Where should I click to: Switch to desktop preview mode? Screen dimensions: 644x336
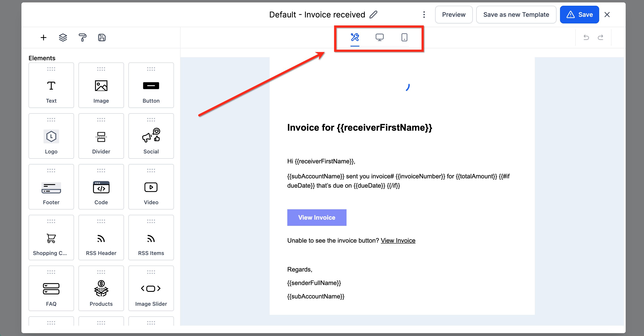coord(379,38)
